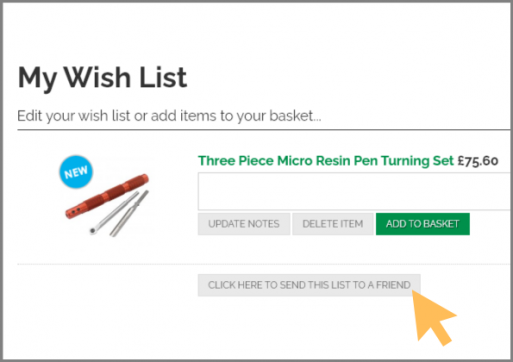Click the £75.60 price text
The width and height of the screenshot is (513, 362).
click(x=478, y=161)
